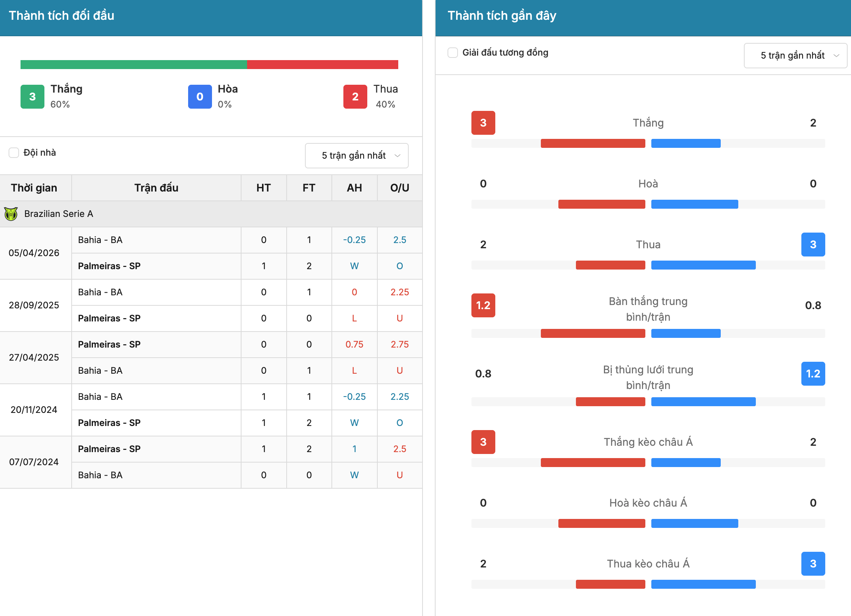This screenshot has width=851, height=616.
Task: Click the blue 3 Thua kèo châu Á badge
Action: click(813, 564)
